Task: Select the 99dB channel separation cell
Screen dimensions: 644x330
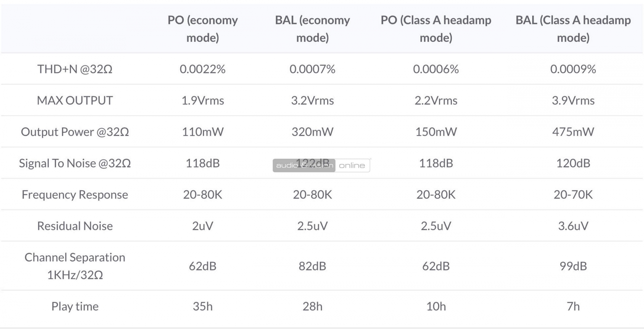Action: 573,266
